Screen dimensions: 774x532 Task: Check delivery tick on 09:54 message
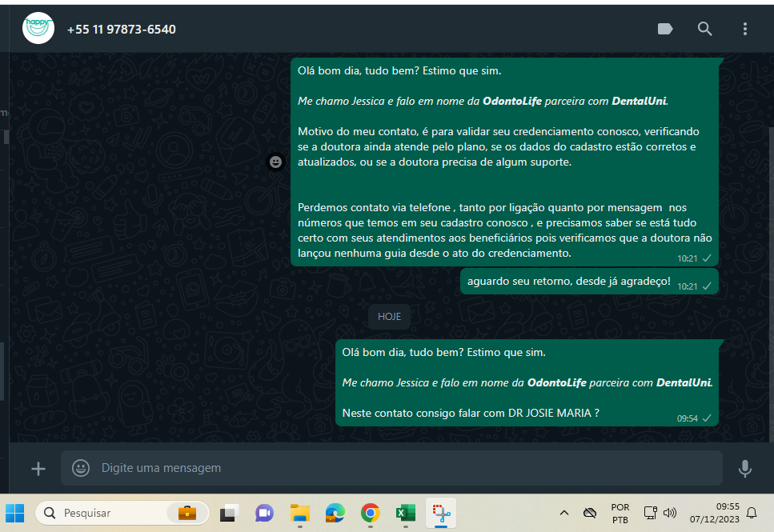click(x=707, y=418)
